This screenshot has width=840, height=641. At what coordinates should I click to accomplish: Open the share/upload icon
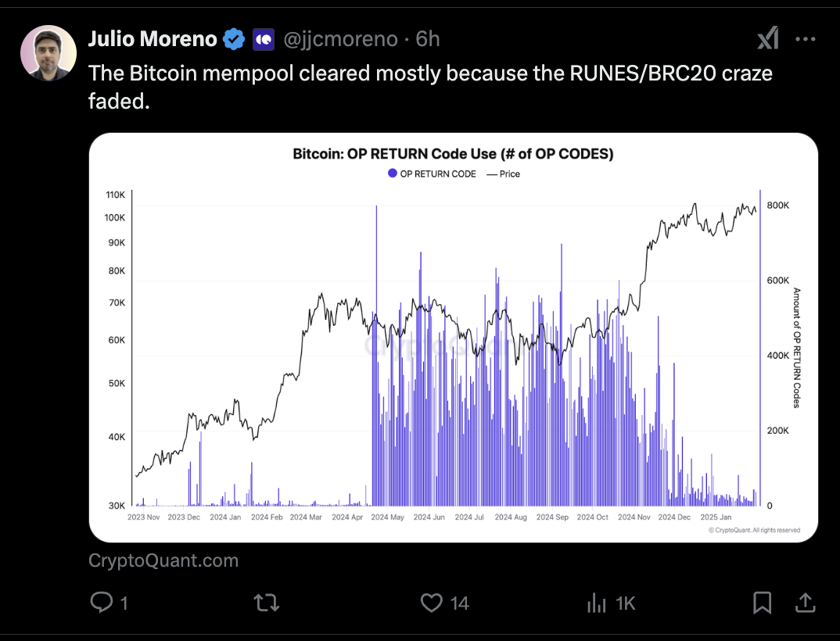806,603
